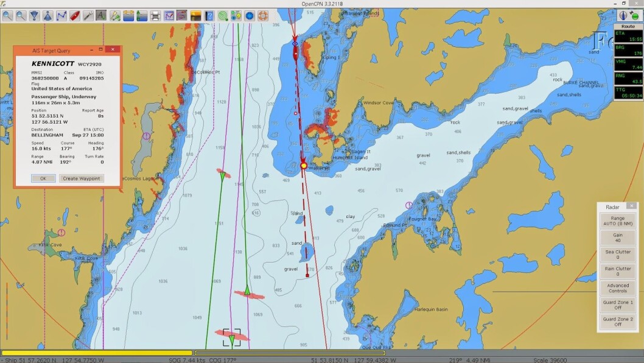Image resolution: width=644 pixels, height=363 pixels.
Task: Click Create Waypoint in AIS Target Query
Action: (x=82, y=178)
